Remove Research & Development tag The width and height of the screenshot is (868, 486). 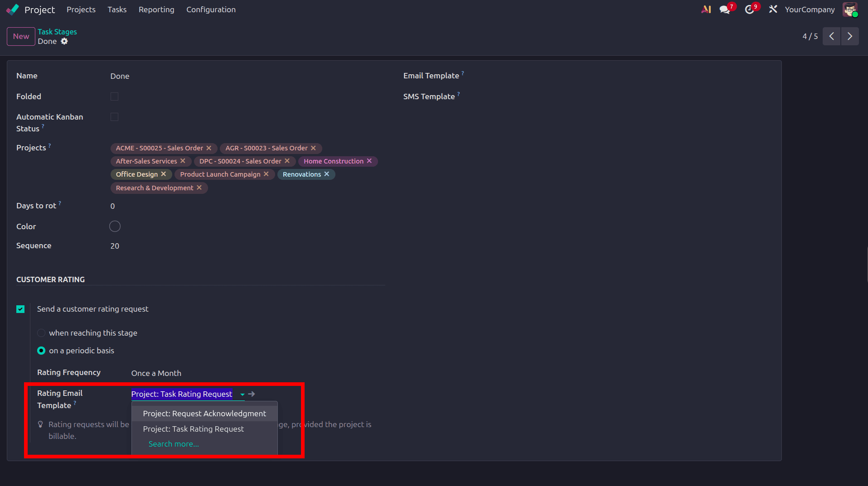click(x=199, y=188)
